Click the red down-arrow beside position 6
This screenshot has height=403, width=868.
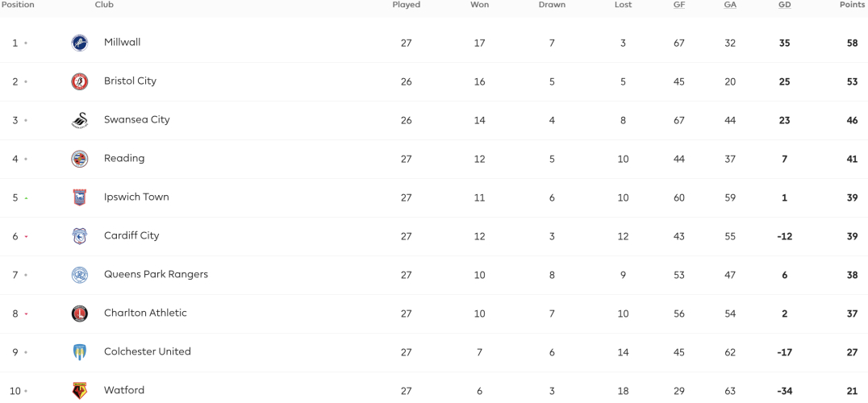pos(26,237)
